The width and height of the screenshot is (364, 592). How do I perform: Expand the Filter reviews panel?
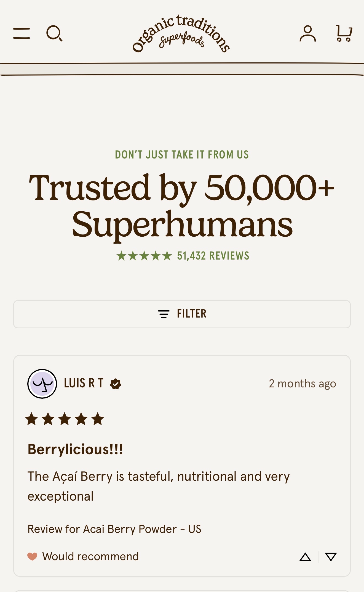(x=182, y=314)
